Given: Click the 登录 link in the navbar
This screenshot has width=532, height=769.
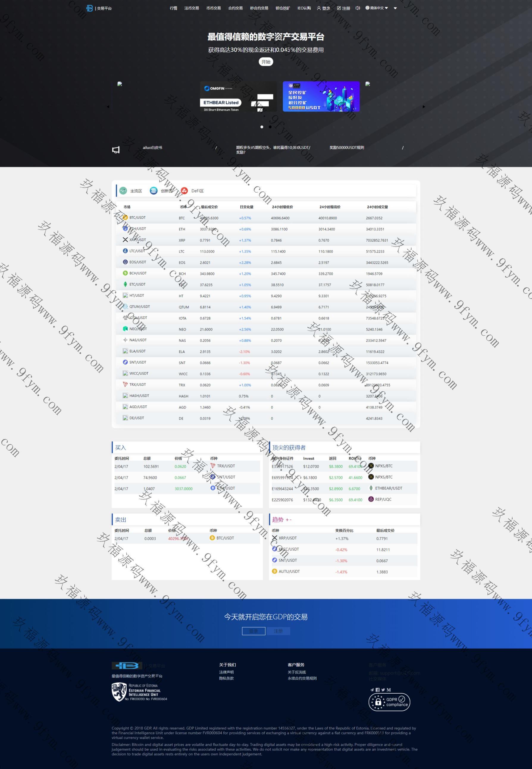Looking at the screenshot, I should click(323, 8).
